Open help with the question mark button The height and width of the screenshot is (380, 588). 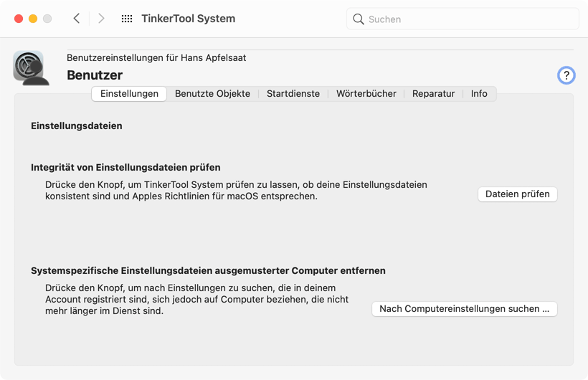(566, 75)
